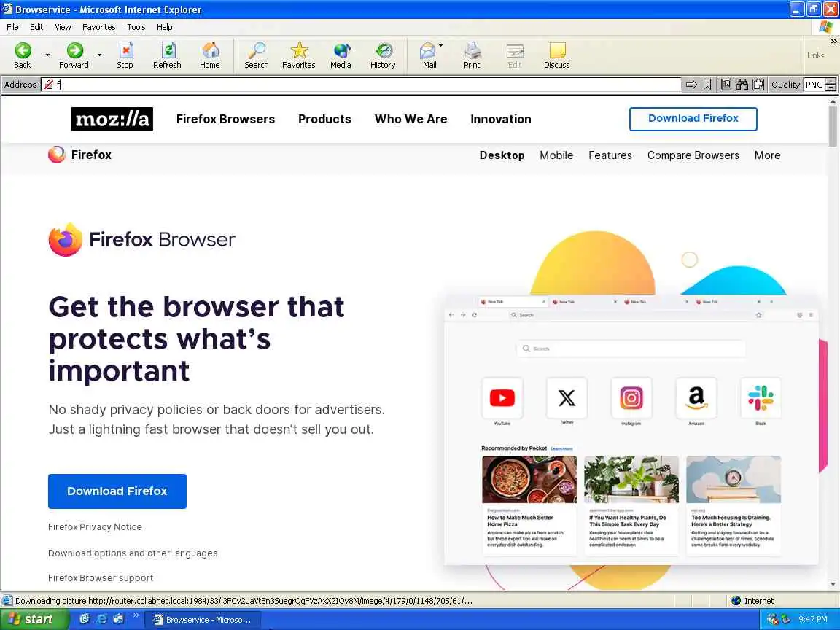Open the Firefox Browsers navigation item

(225, 119)
